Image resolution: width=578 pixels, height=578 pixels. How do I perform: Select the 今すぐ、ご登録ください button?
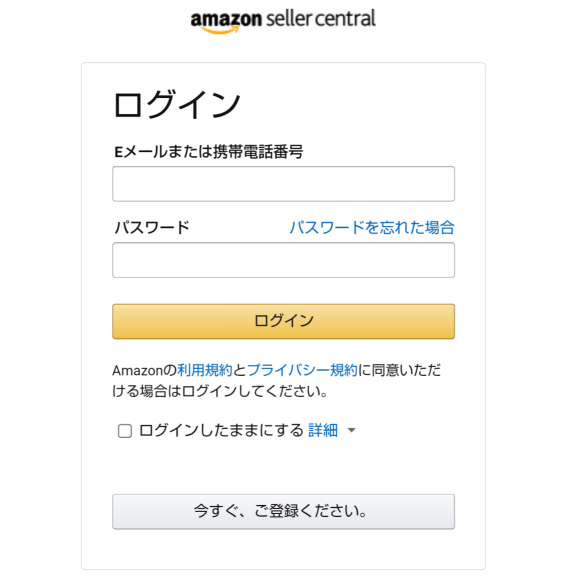283,512
